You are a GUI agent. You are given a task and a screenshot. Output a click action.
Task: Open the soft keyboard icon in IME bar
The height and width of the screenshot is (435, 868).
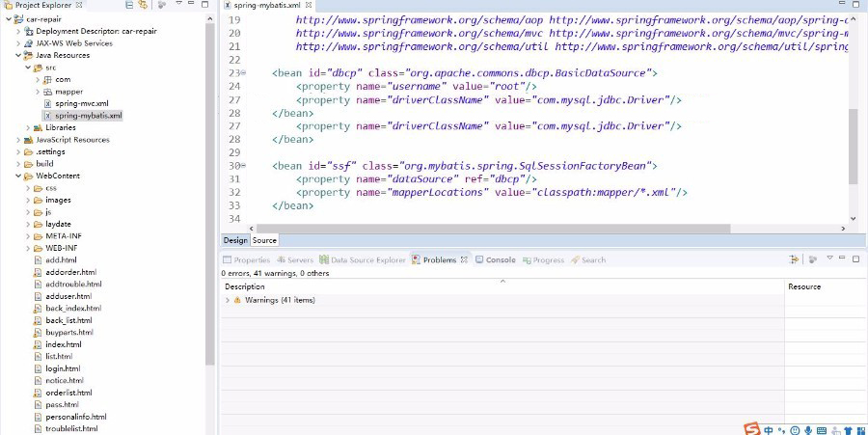[x=821, y=429]
